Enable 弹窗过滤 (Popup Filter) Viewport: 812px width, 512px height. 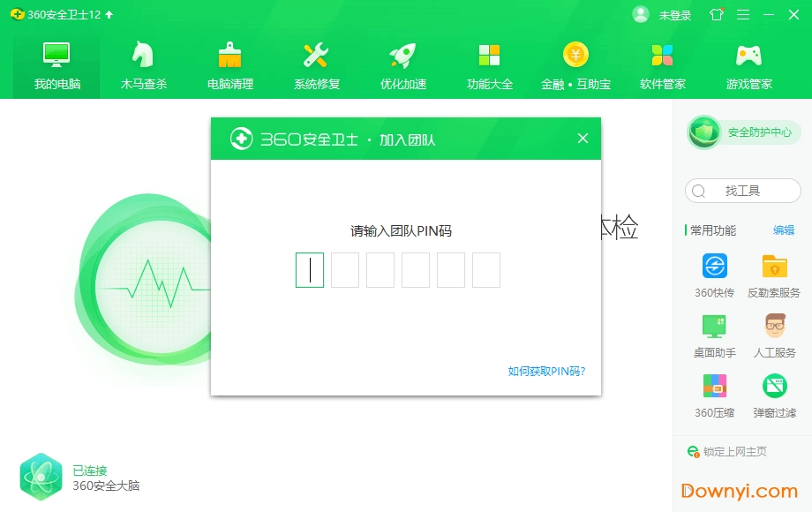pos(773,395)
